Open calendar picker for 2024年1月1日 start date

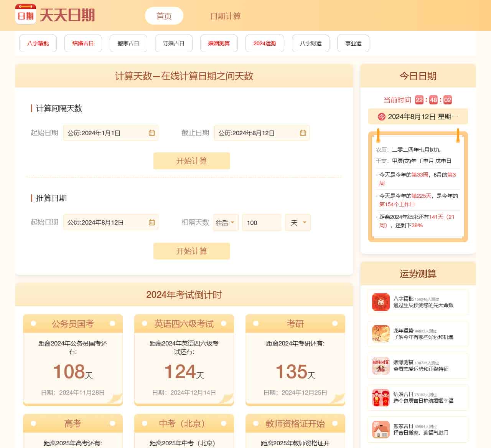pyautogui.click(x=152, y=133)
